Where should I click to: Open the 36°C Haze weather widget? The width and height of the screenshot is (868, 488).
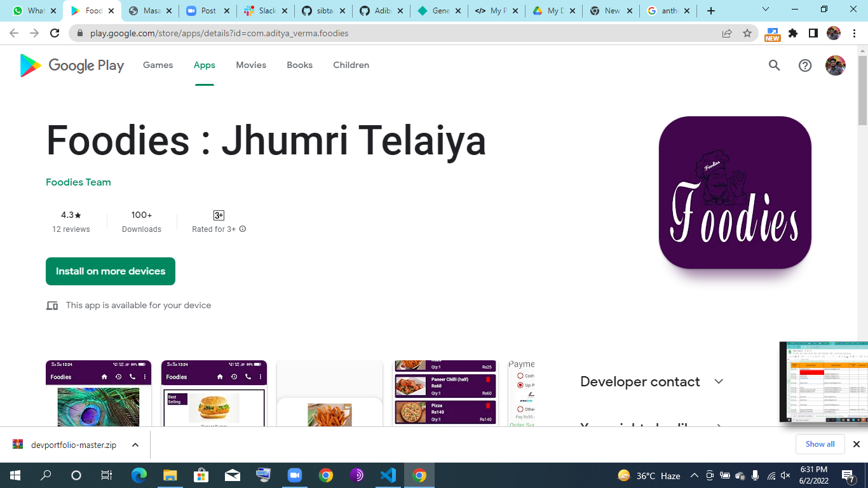pyautogui.click(x=649, y=475)
